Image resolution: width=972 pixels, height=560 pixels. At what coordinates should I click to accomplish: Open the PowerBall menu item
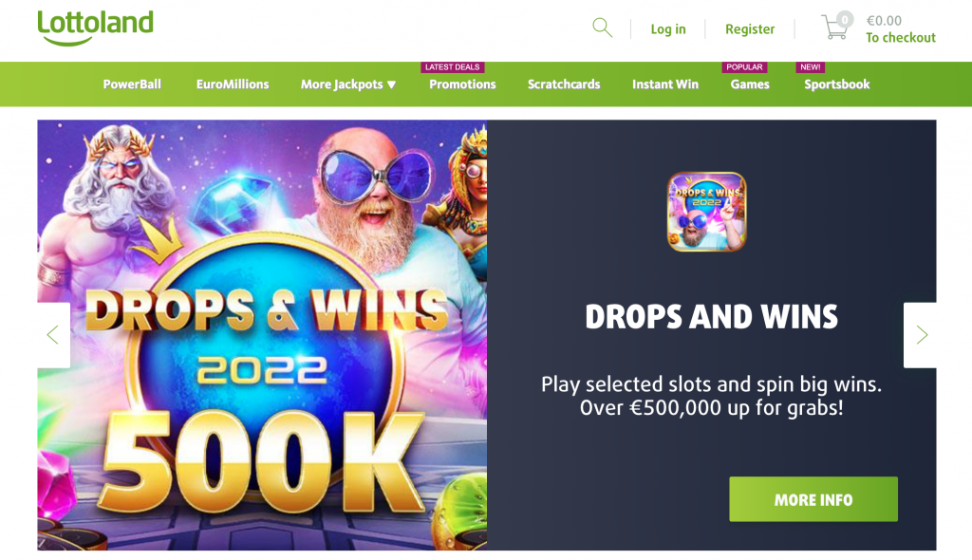tap(132, 84)
